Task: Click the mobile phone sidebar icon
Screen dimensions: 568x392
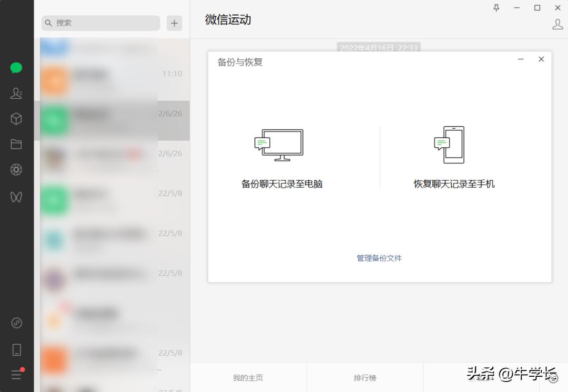Action: tap(16, 349)
